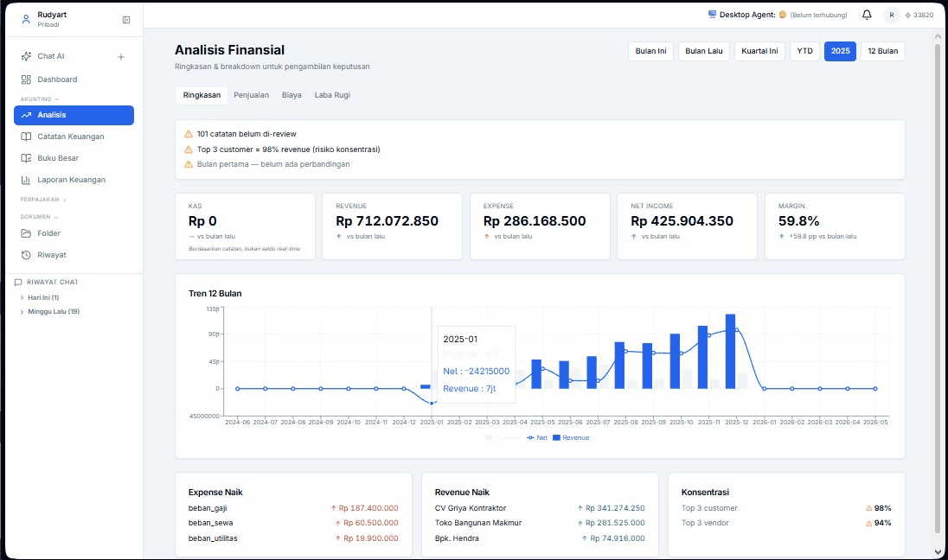Switch to the Laba Rugi tab
This screenshot has width=948, height=560.
click(332, 95)
